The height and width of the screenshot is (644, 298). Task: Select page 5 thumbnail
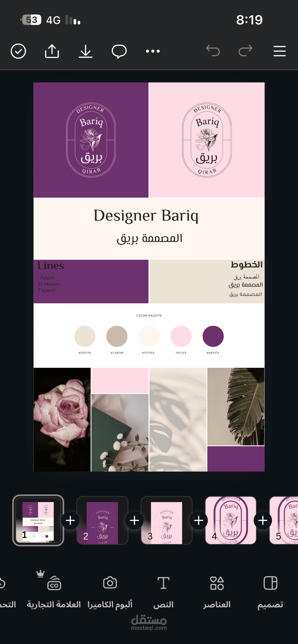[x=284, y=521]
